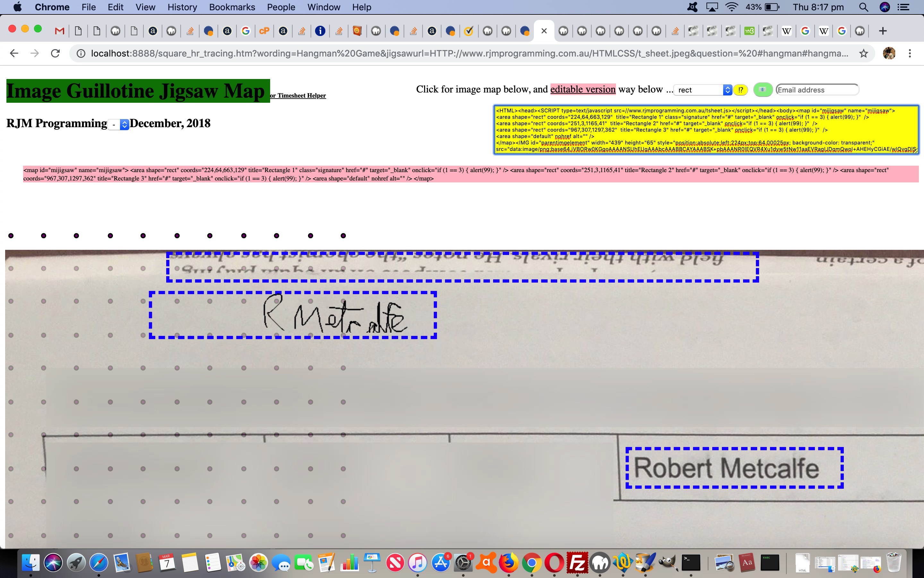
Task: Click inside the yellow HTML code textarea
Action: (706, 130)
